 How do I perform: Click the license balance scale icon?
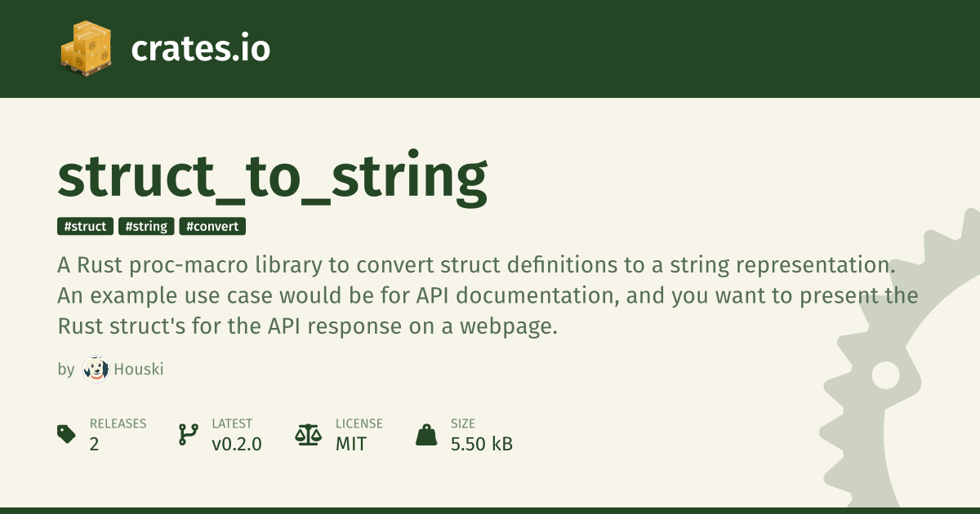click(308, 434)
